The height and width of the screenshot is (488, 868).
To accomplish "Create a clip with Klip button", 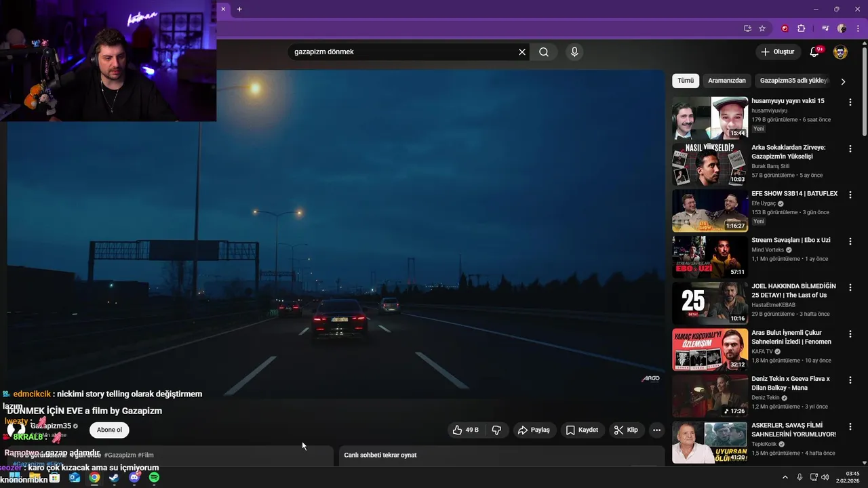I will 626,430.
